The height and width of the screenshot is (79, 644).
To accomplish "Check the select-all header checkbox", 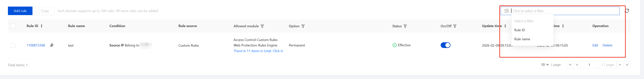I will point(13,26).
